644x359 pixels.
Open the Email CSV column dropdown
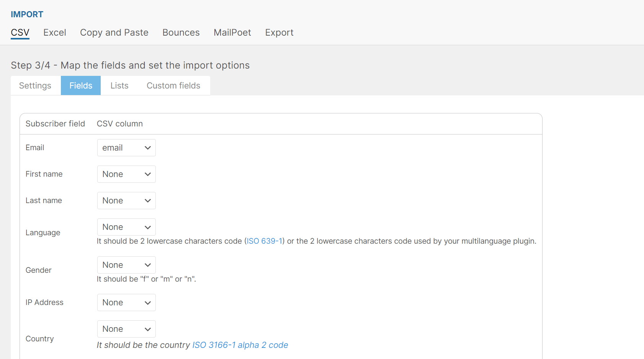[126, 148]
